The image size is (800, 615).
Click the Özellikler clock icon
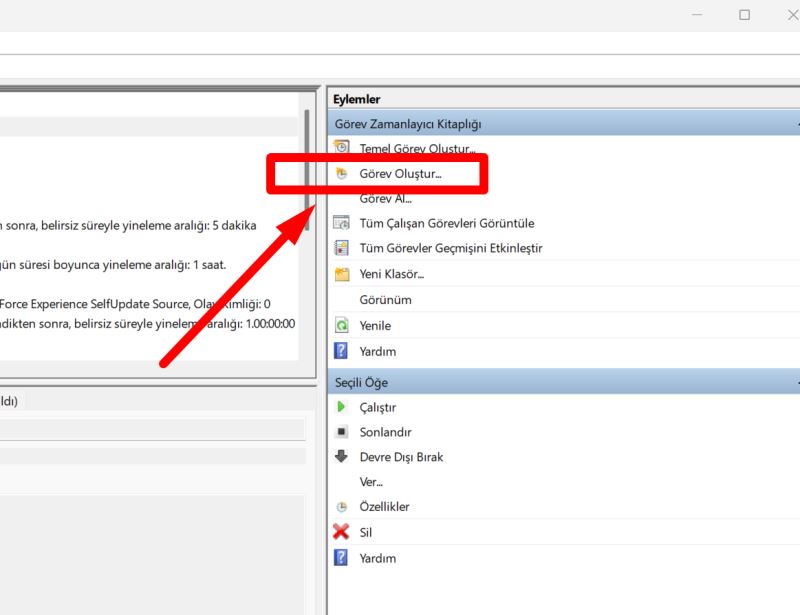[x=341, y=507]
